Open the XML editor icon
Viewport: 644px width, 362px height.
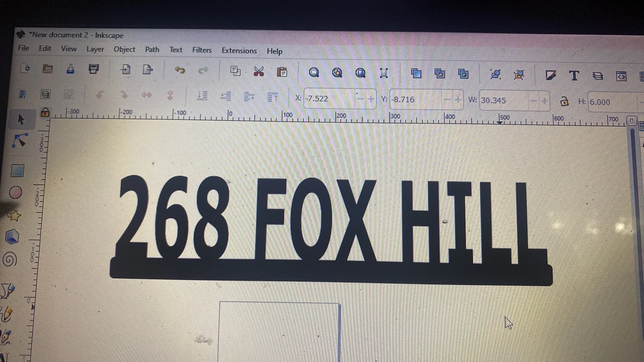click(x=621, y=76)
